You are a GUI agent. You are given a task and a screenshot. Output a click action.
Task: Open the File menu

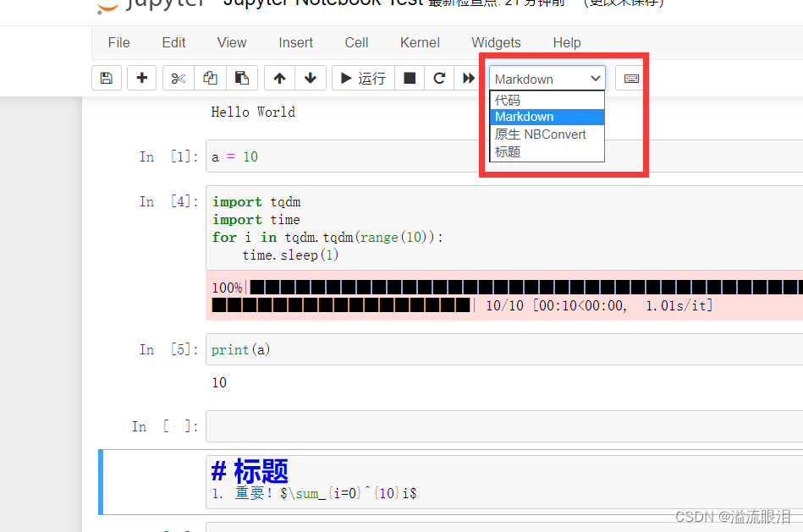click(118, 42)
